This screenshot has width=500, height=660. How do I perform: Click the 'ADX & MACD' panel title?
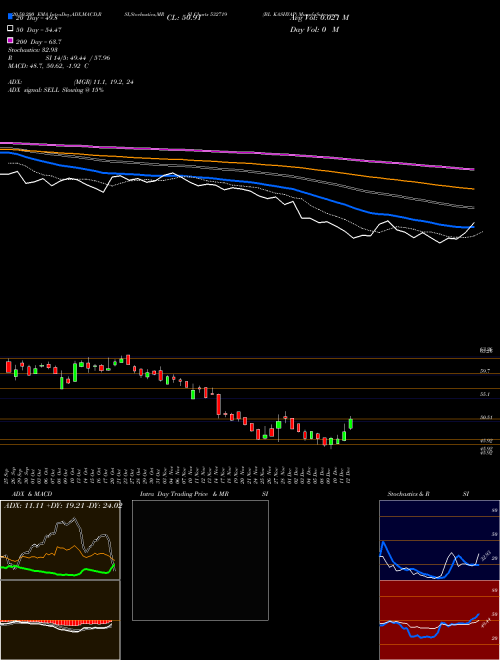(x=32, y=494)
